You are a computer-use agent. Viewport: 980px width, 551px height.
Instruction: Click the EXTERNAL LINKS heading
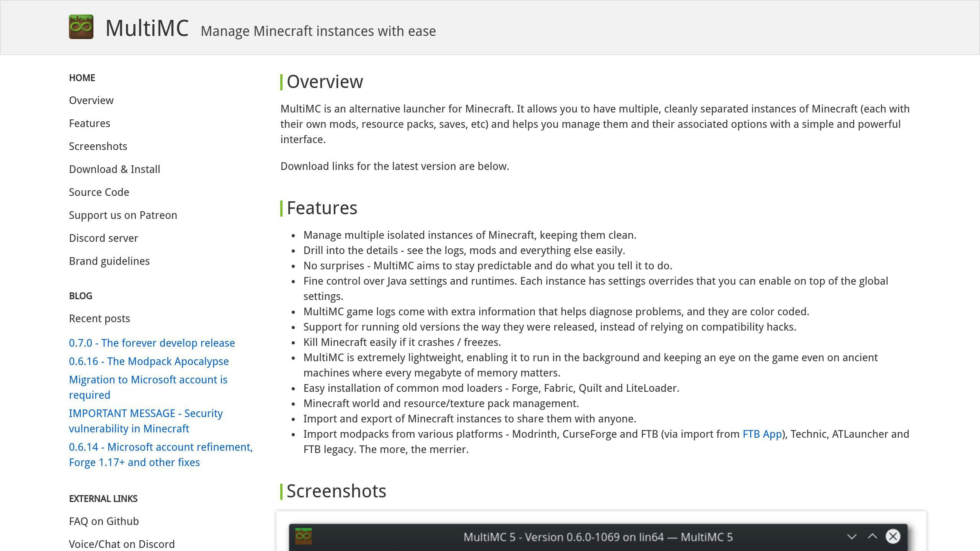pyautogui.click(x=103, y=499)
